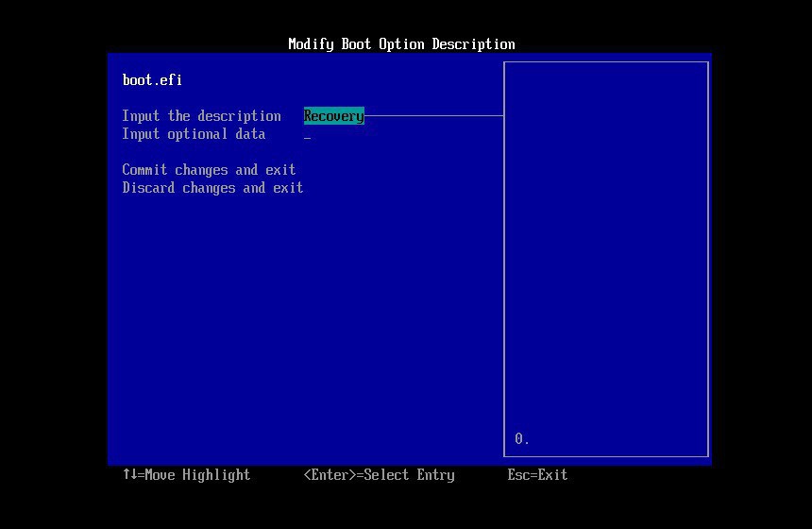Click the line joining Recovery to help panel
This screenshot has width=812, height=529.
tap(434, 116)
